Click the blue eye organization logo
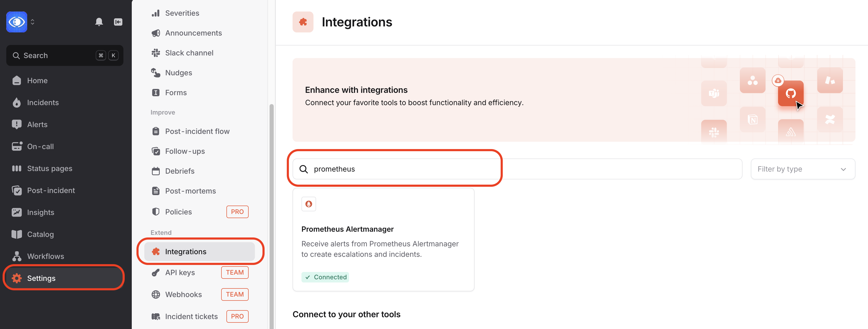 tap(16, 22)
